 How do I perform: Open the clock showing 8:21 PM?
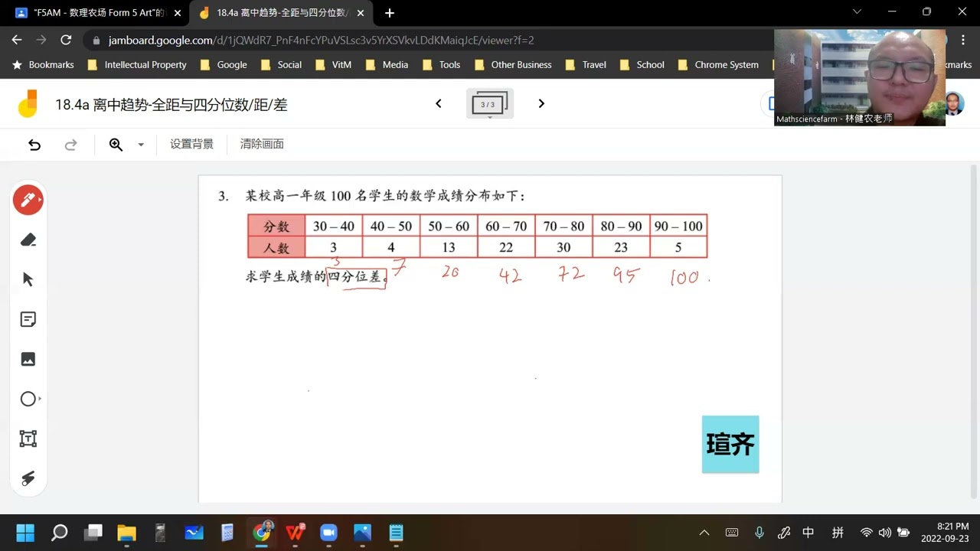[945, 533]
